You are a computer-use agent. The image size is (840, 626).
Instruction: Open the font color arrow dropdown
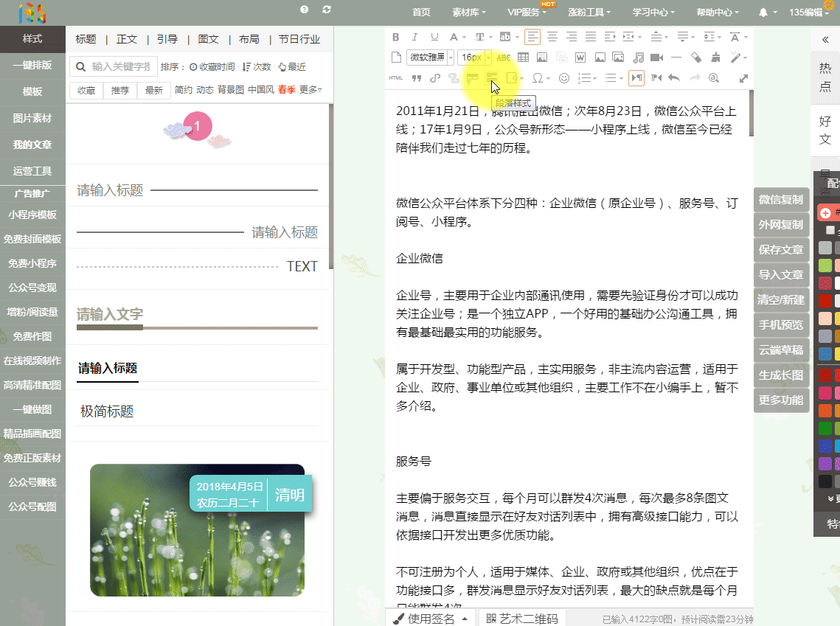click(464, 38)
